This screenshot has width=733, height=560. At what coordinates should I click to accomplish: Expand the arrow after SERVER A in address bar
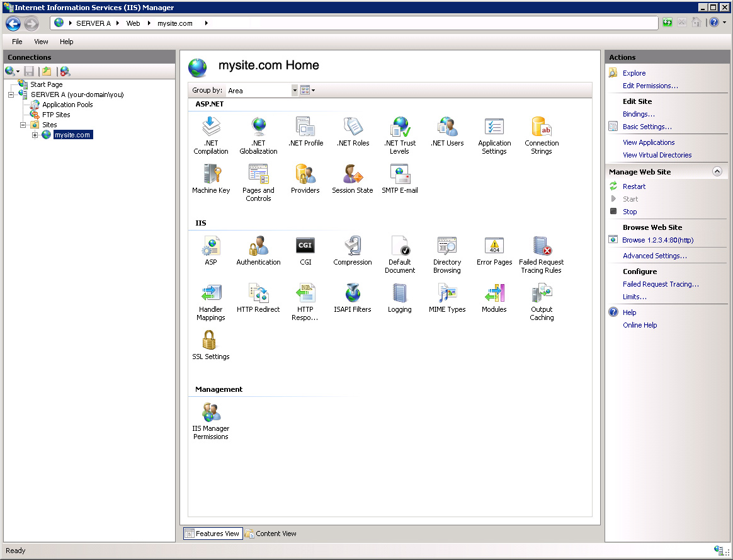117,23
